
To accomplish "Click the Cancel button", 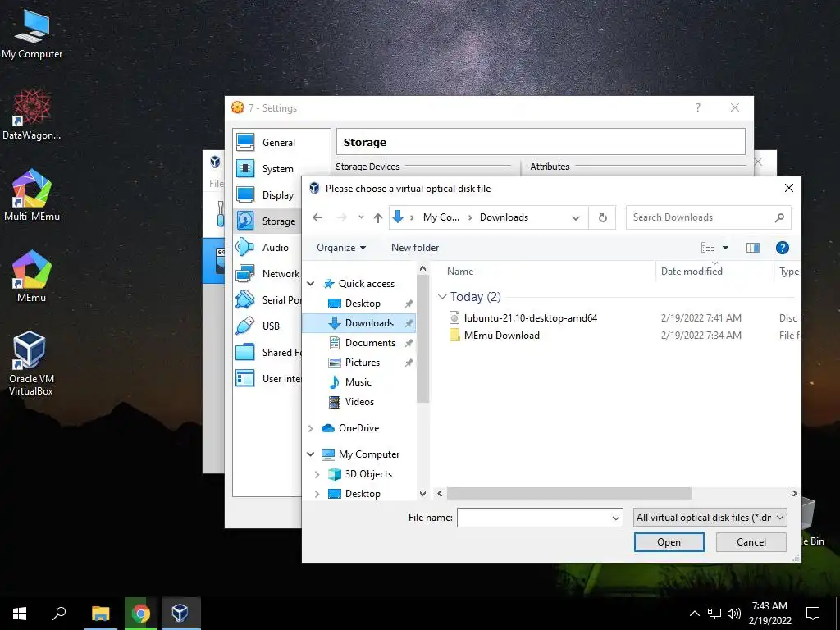I will (751, 542).
